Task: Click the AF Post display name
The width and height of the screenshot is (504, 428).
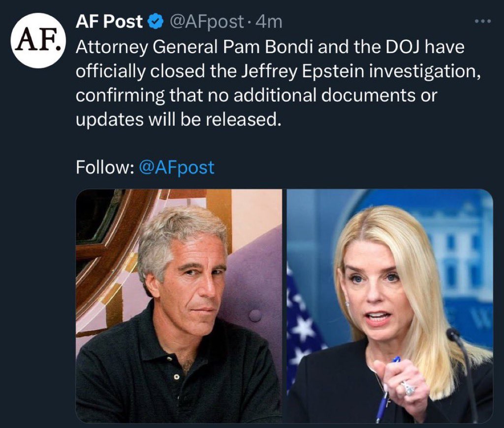Action: [109, 22]
